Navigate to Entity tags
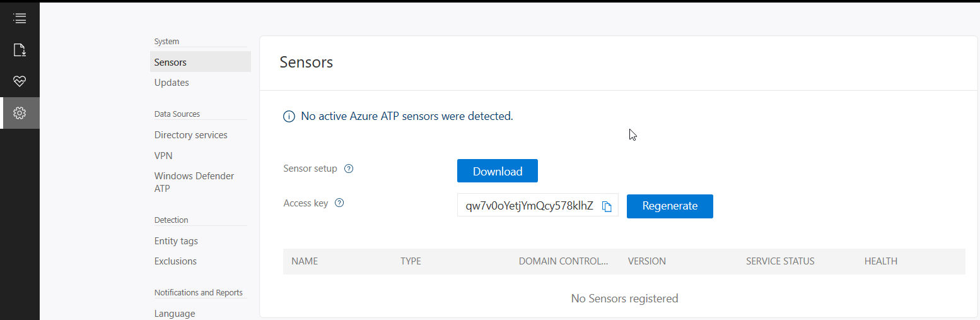Image resolution: width=980 pixels, height=320 pixels. [176, 241]
